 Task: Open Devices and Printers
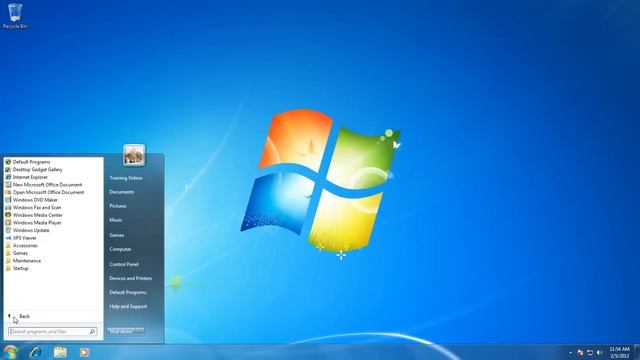[131, 278]
